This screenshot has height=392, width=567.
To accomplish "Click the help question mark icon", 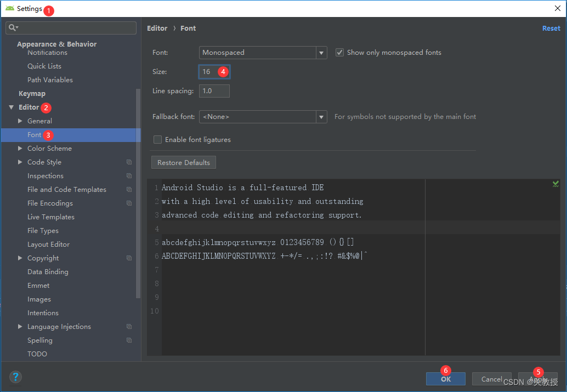I will pyautogui.click(x=15, y=377).
